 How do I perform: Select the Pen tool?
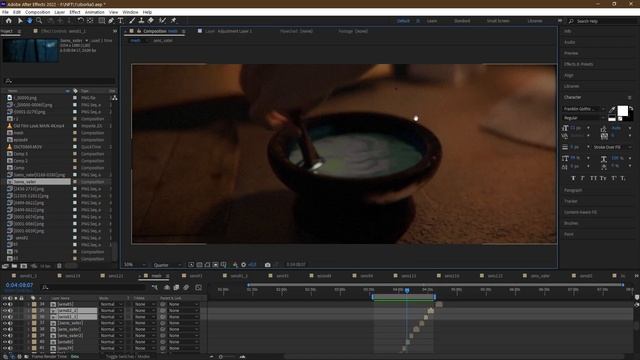click(x=111, y=20)
